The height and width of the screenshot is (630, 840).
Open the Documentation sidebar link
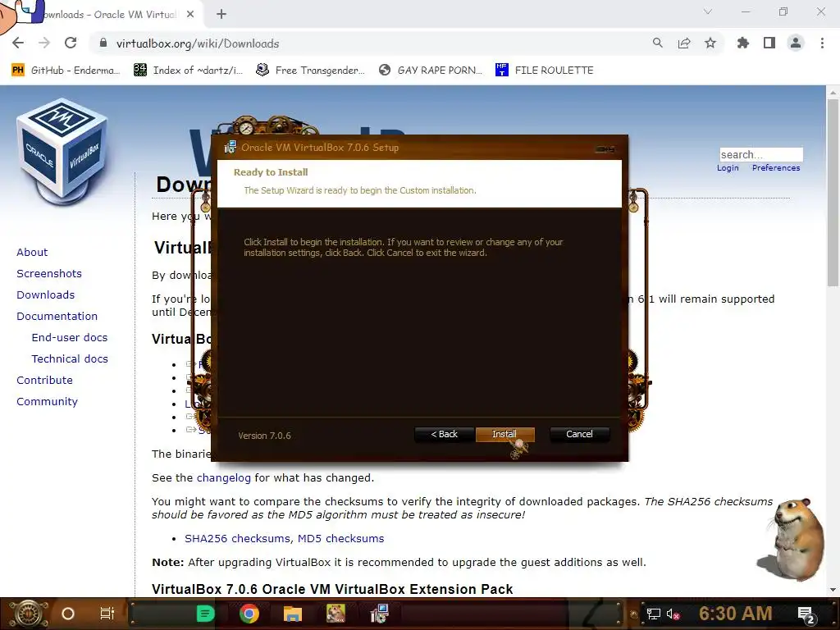pyautogui.click(x=57, y=317)
